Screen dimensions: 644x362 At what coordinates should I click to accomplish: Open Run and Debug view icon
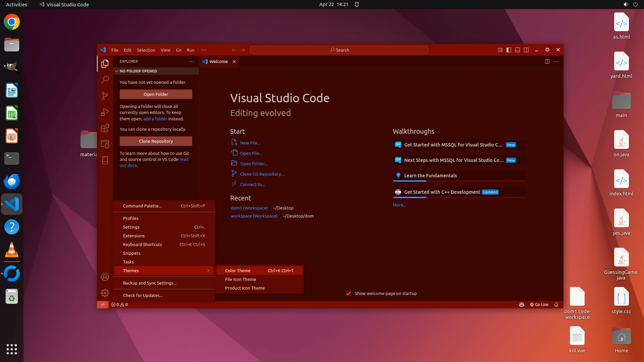[105, 112]
